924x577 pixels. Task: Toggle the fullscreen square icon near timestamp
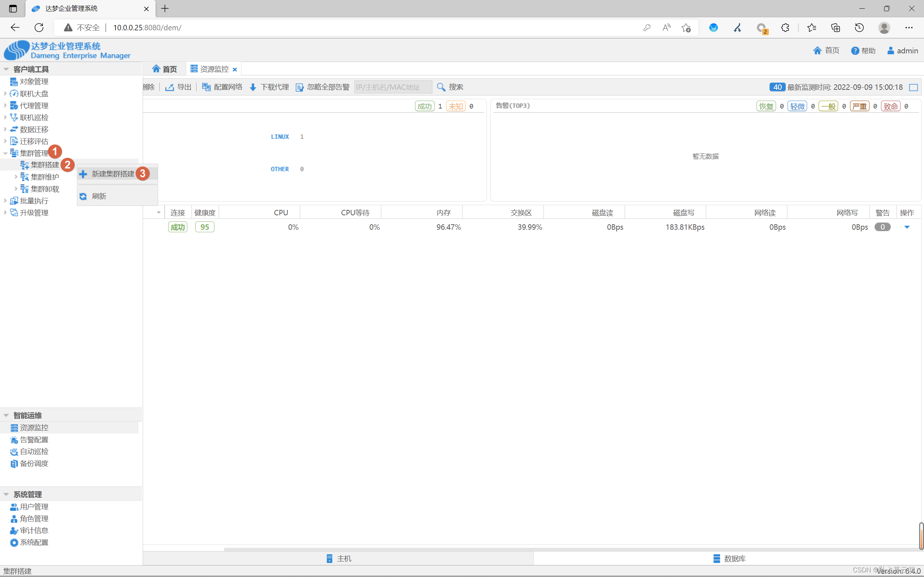pos(913,87)
